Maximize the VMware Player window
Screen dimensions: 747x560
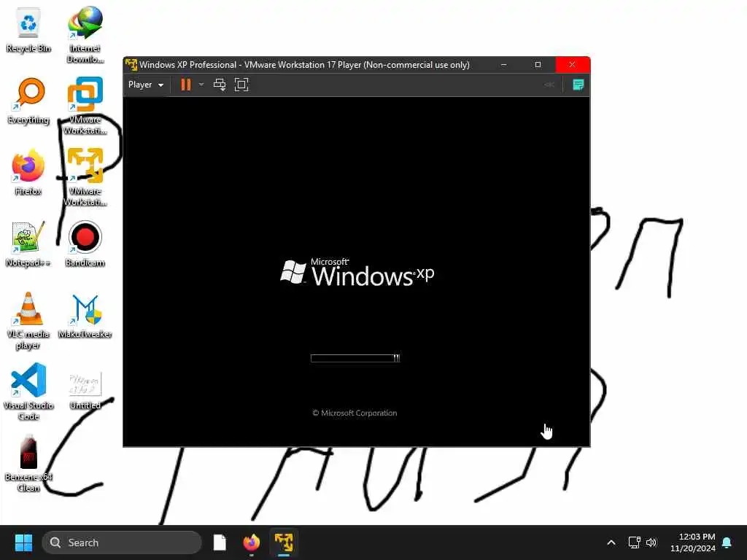(538, 64)
